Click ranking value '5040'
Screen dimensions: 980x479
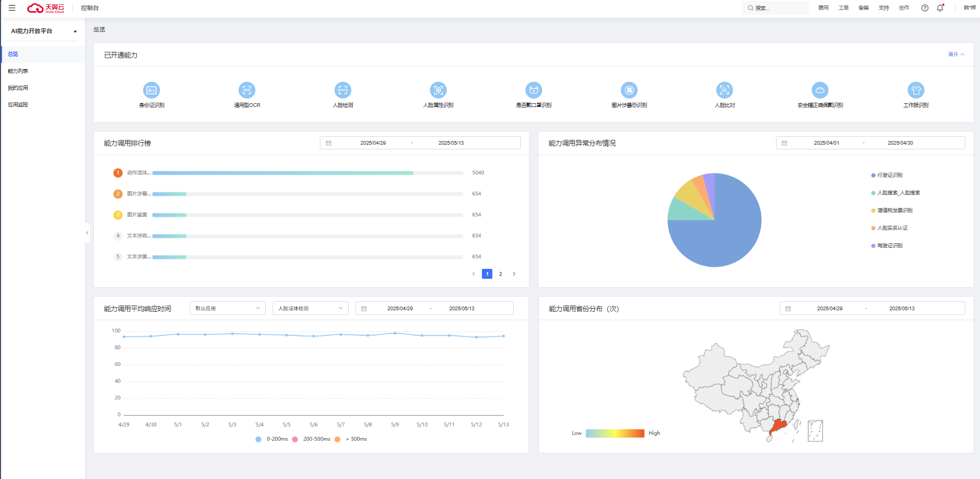pos(478,173)
